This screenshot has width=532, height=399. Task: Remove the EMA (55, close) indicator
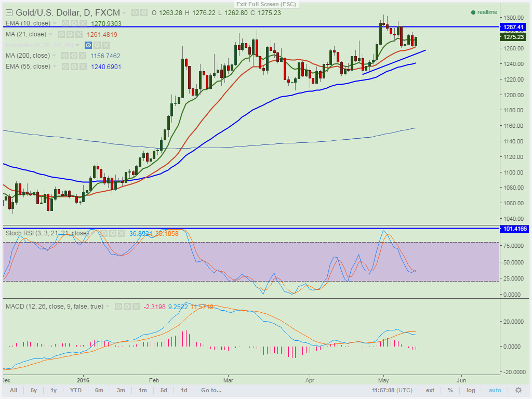click(x=83, y=66)
